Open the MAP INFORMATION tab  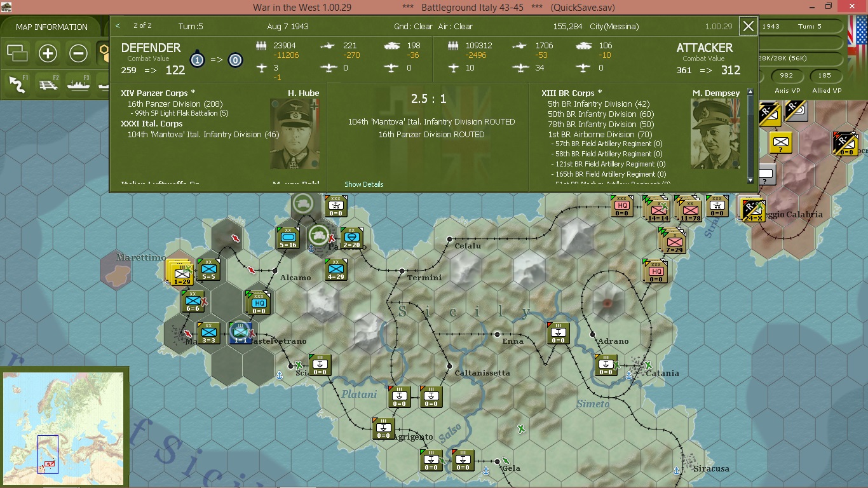click(51, 27)
